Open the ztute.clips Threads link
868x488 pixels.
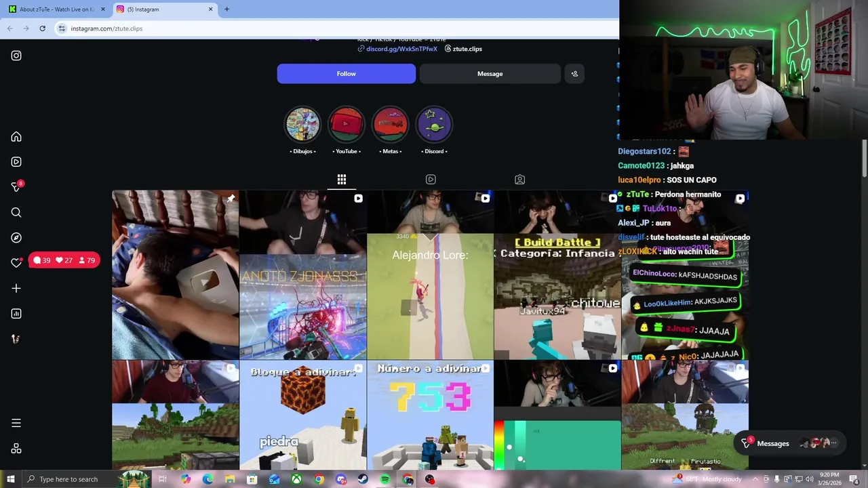[x=463, y=49]
